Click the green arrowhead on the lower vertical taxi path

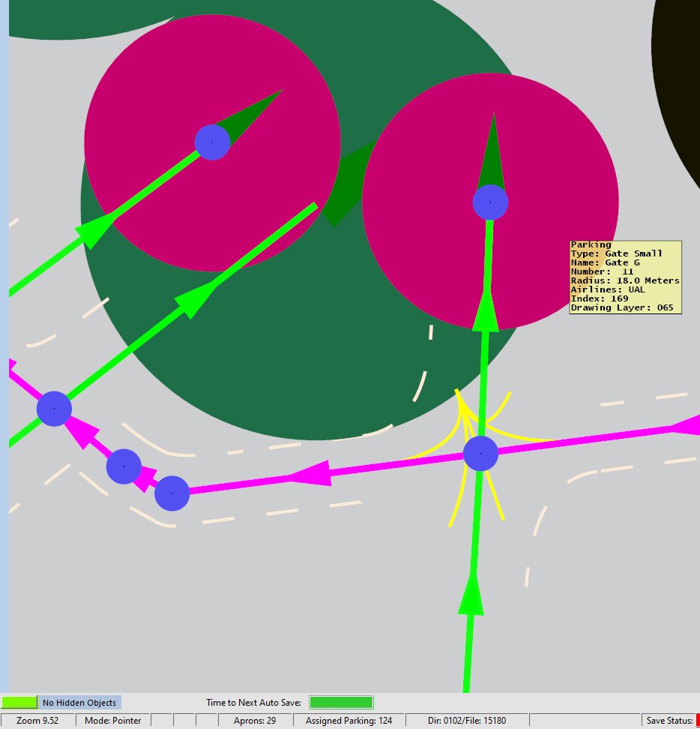pos(471,595)
